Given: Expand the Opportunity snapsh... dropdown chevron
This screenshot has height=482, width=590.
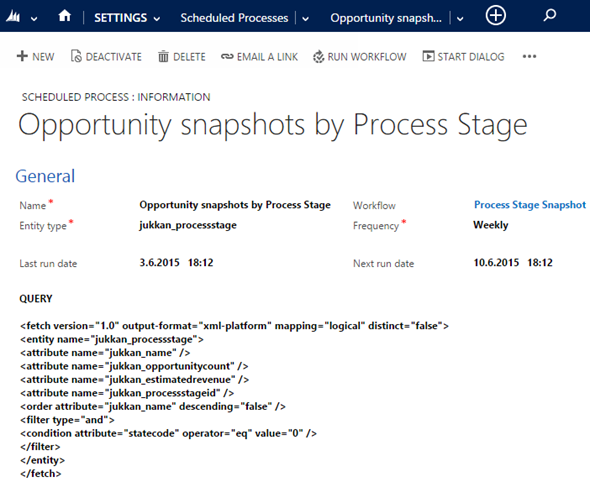Looking at the screenshot, I should coord(460,18).
